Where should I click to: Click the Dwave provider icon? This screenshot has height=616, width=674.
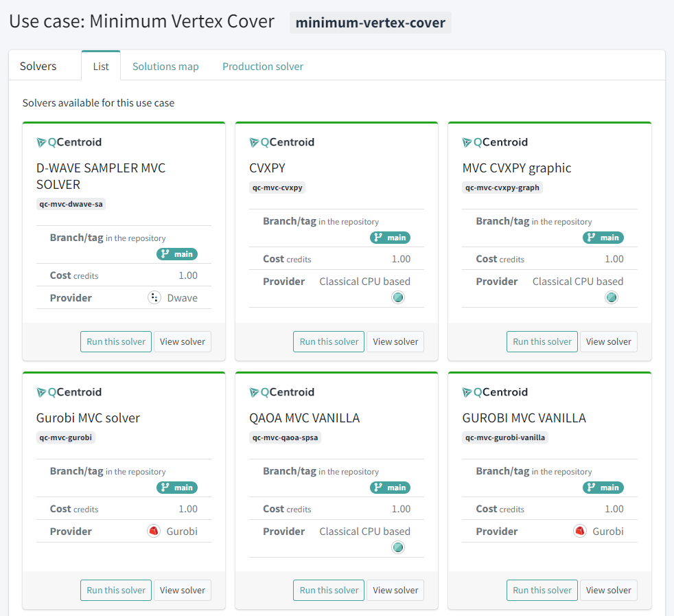[x=154, y=298]
